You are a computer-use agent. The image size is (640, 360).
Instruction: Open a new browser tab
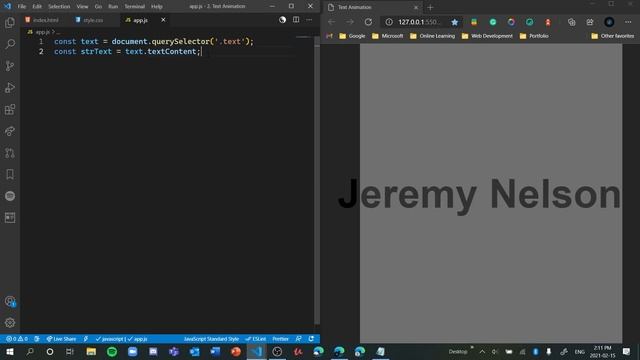[x=430, y=7]
